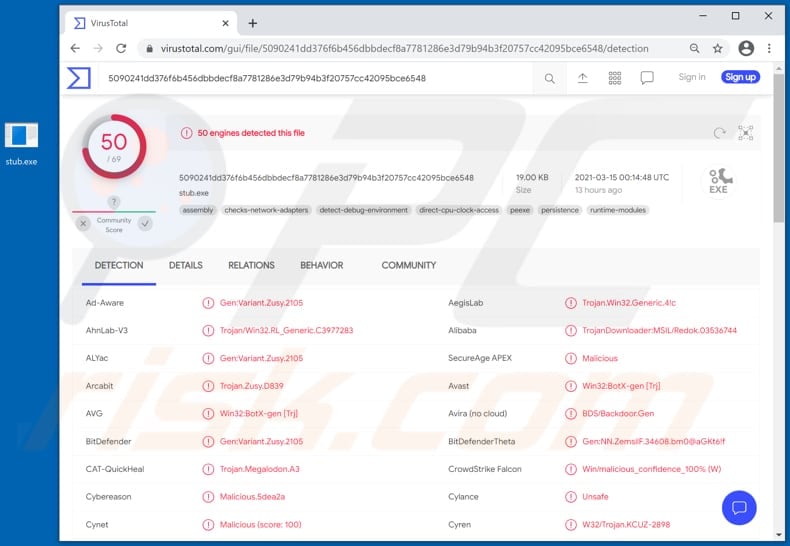790x546 pixels.
Task: Close the VirusTotal tab
Action: coord(226,23)
